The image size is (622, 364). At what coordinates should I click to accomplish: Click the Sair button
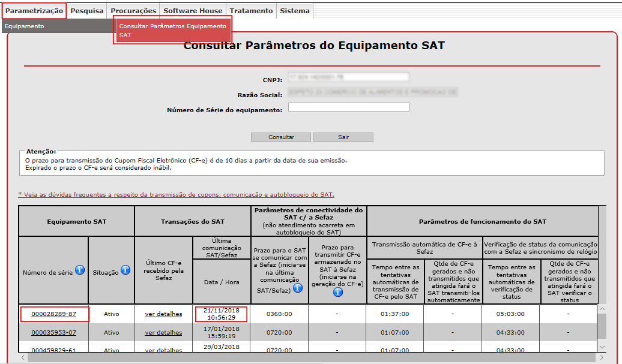click(x=343, y=137)
